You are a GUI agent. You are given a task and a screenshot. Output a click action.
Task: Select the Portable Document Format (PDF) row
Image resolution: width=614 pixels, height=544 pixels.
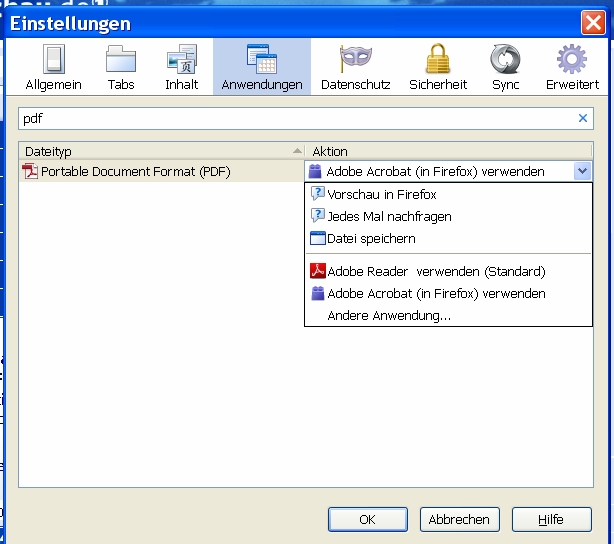(161, 171)
